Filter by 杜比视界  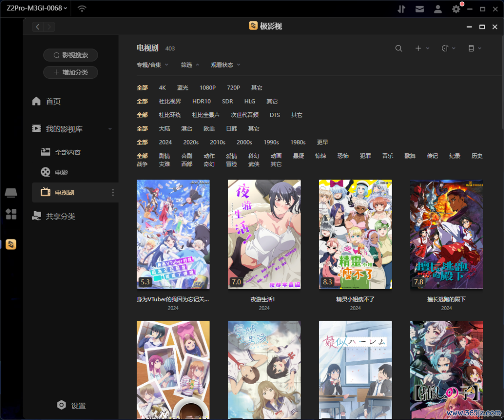[x=170, y=102]
